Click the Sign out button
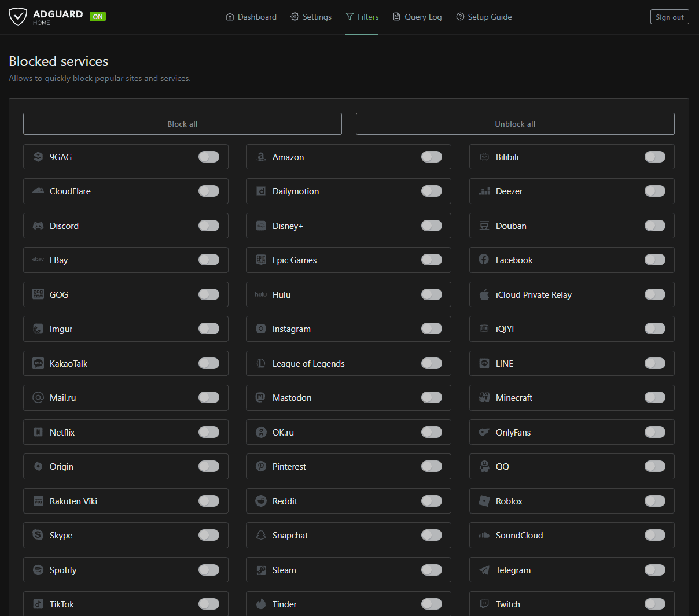 (669, 17)
